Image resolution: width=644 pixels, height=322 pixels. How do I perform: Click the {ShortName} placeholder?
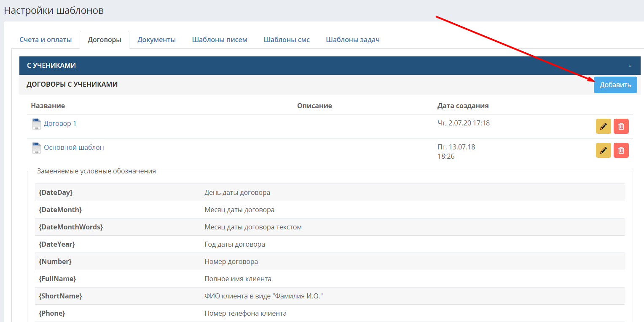coord(60,296)
